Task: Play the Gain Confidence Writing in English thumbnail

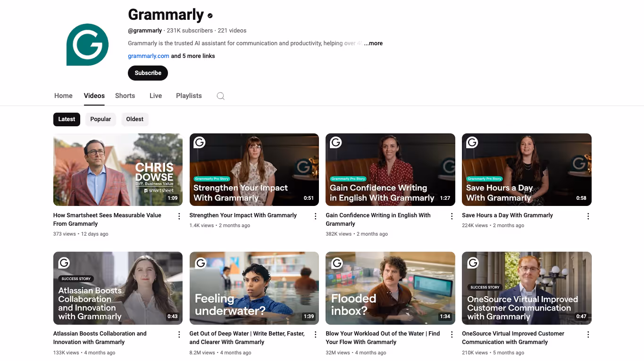Action: (x=390, y=170)
